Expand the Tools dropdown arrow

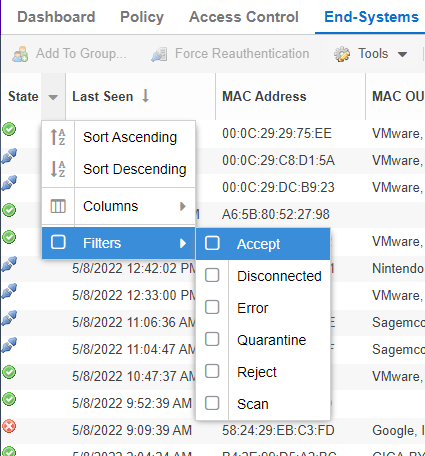pos(403,54)
